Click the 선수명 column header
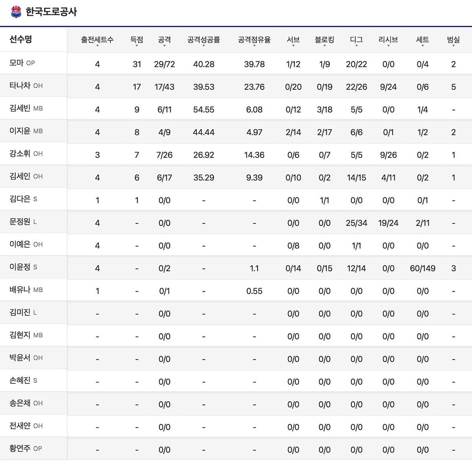The image size is (472, 476). 21,39
